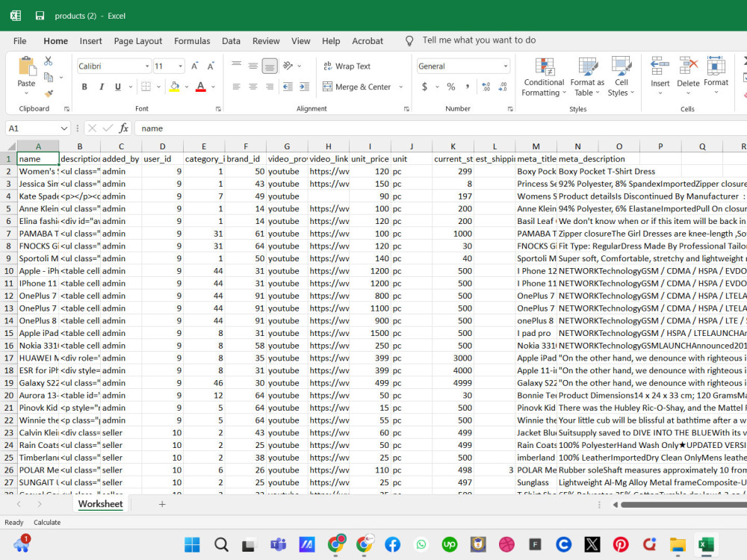
Task: Apply Comma Style format
Action: [468, 87]
